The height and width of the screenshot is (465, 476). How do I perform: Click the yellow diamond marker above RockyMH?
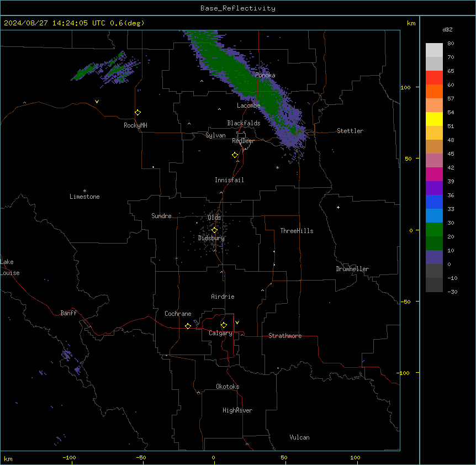pos(137,113)
